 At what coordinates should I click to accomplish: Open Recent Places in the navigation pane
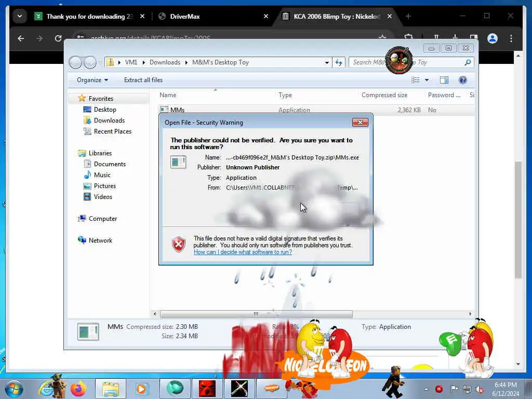pyautogui.click(x=112, y=131)
